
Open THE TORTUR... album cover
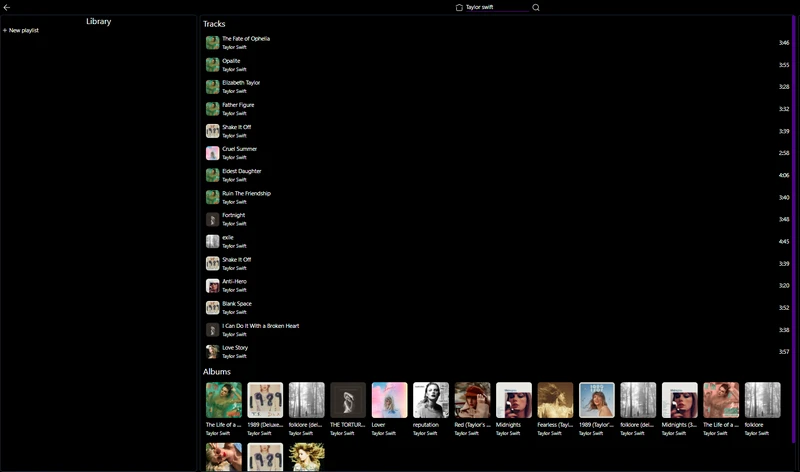point(348,400)
